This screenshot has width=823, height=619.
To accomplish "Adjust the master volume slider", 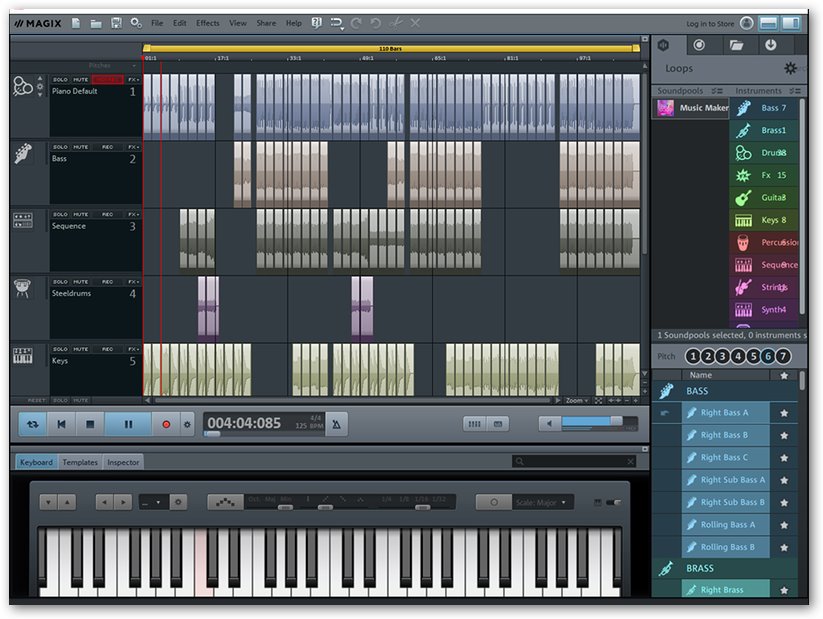I will (599, 422).
